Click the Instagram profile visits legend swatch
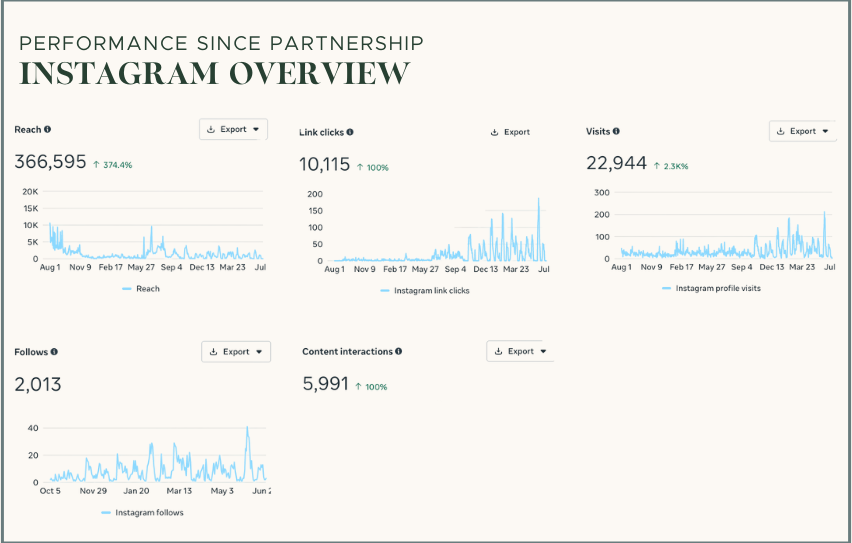The width and height of the screenshot is (852, 543). point(667,288)
